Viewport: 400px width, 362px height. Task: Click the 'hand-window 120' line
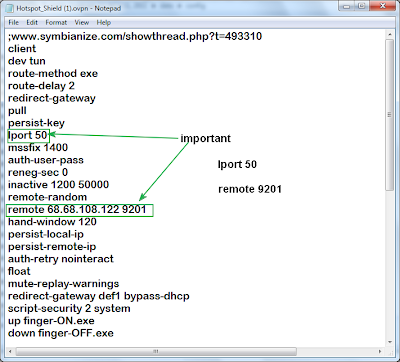(52, 222)
